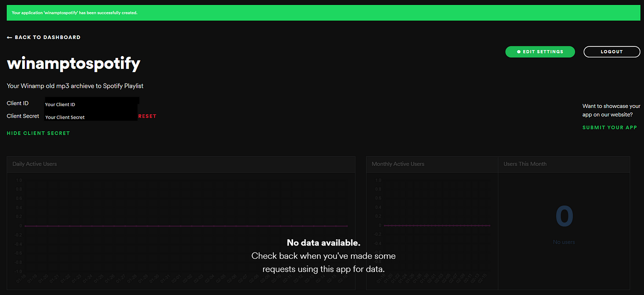Click the app description text
The image size is (644, 295).
coord(75,86)
